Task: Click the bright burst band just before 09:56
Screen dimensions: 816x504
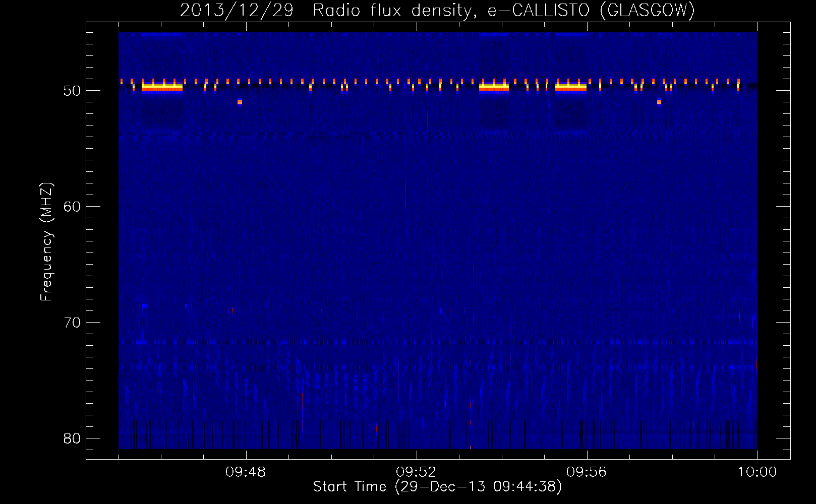Action: [x=571, y=87]
